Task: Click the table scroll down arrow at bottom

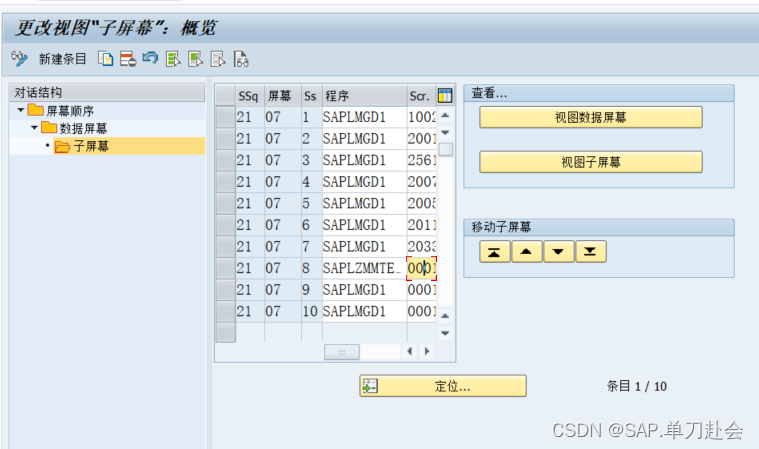Action: 445,333
